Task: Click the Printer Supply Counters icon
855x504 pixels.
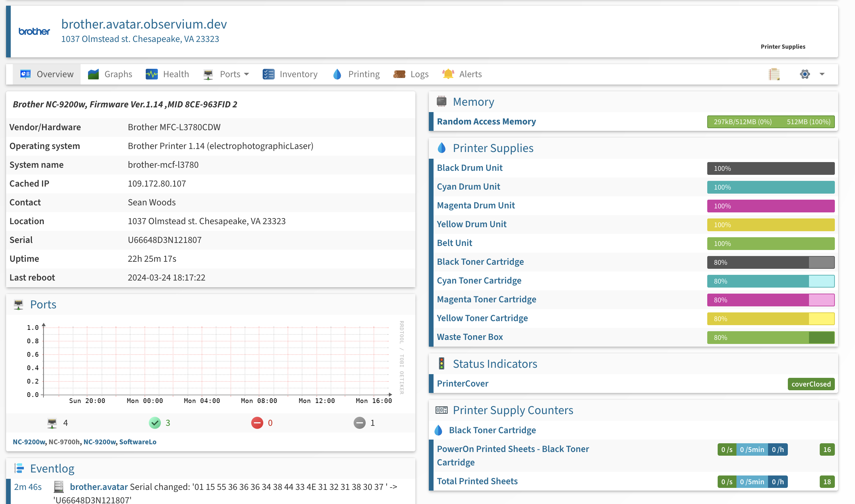Action: pos(441,410)
